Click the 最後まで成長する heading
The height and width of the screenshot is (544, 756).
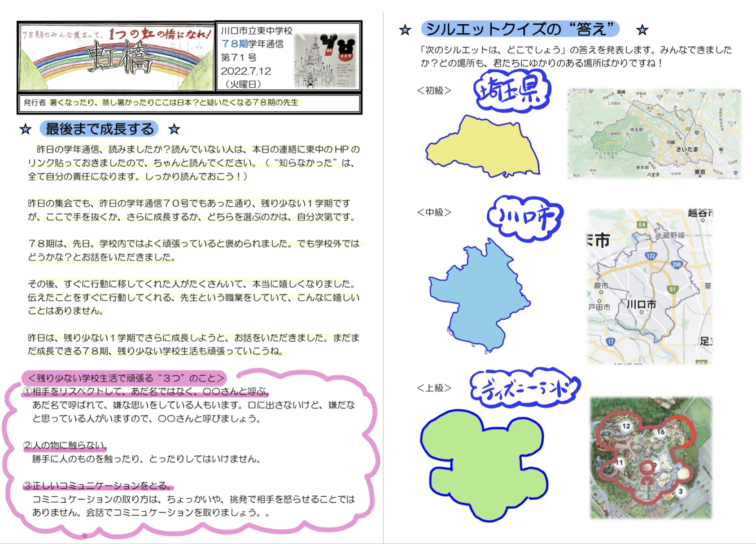coord(99,129)
